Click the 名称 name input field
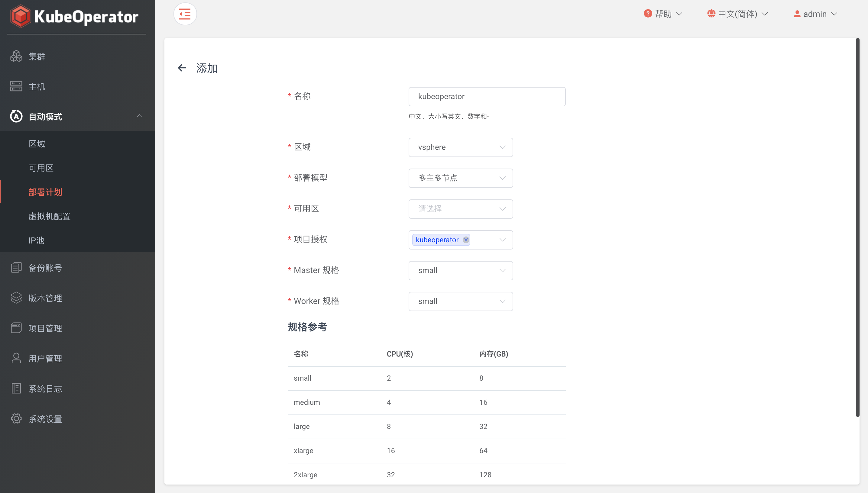 pyautogui.click(x=487, y=96)
